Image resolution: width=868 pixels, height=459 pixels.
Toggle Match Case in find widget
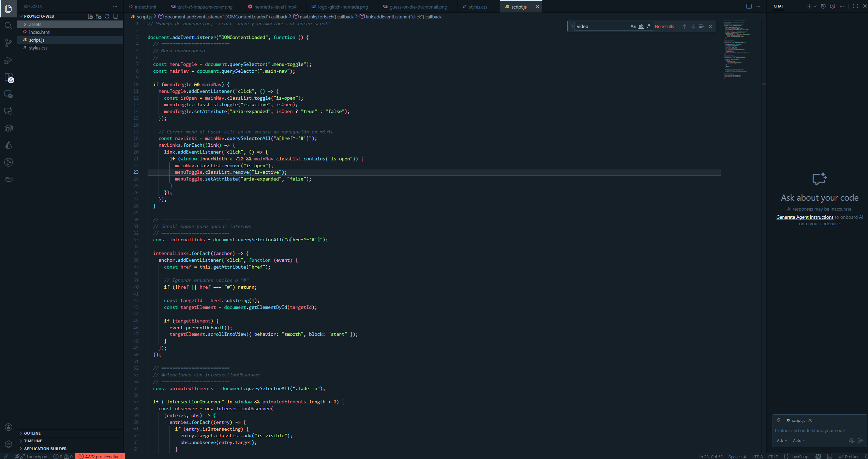[633, 26]
